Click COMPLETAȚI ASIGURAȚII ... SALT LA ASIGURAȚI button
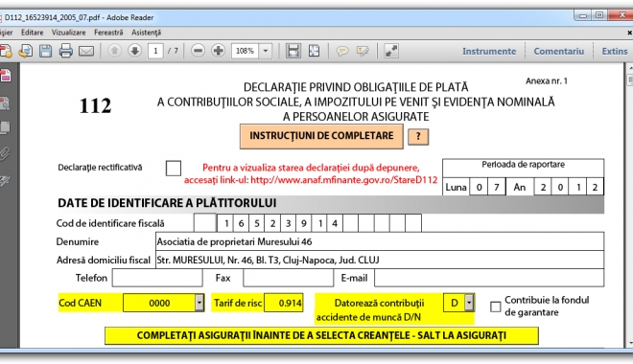Image resolution: width=633 pixels, height=364 pixels. tap(321, 335)
